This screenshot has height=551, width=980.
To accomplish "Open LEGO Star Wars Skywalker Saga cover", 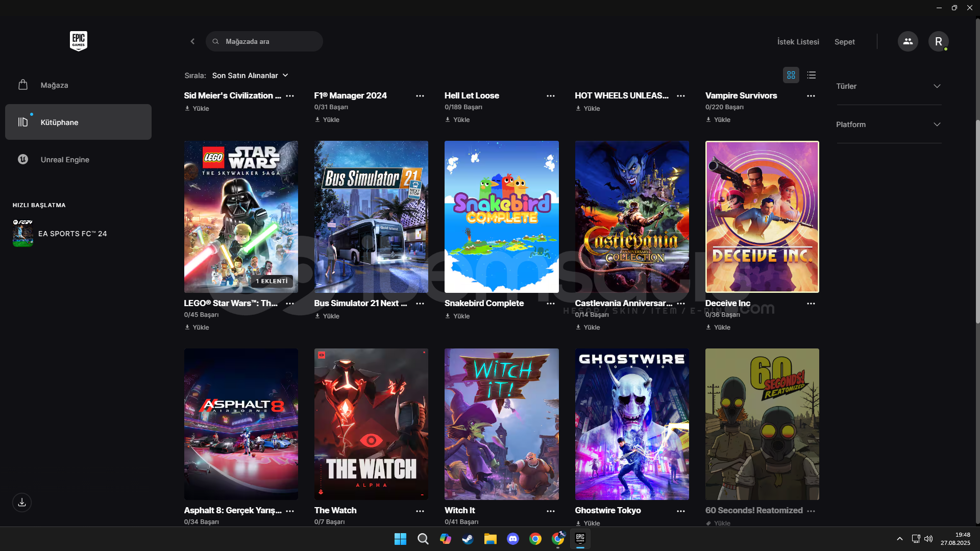I will (241, 217).
